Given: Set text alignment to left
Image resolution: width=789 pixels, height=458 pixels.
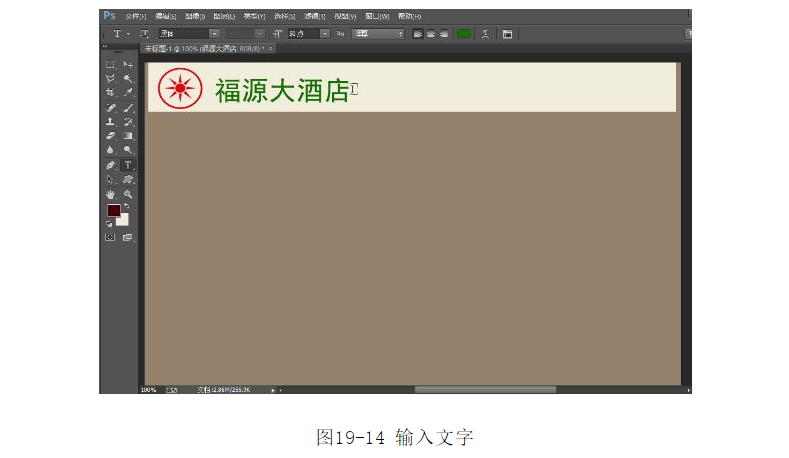Looking at the screenshot, I should click(418, 33).
